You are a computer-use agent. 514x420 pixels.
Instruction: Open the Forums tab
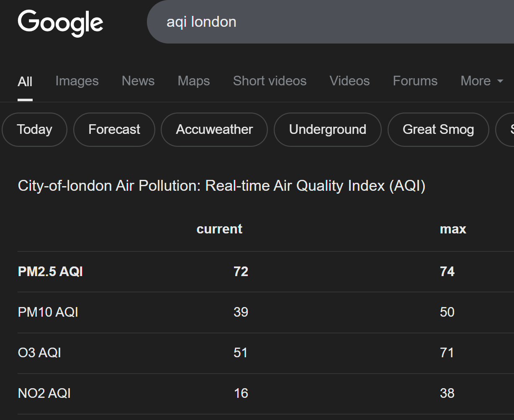pos(415,81)
